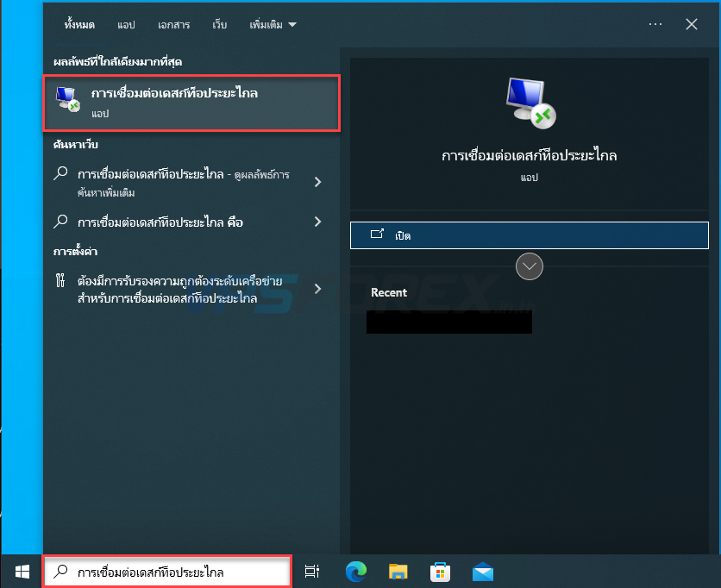Close the search panel with the X

click(691, 24)
